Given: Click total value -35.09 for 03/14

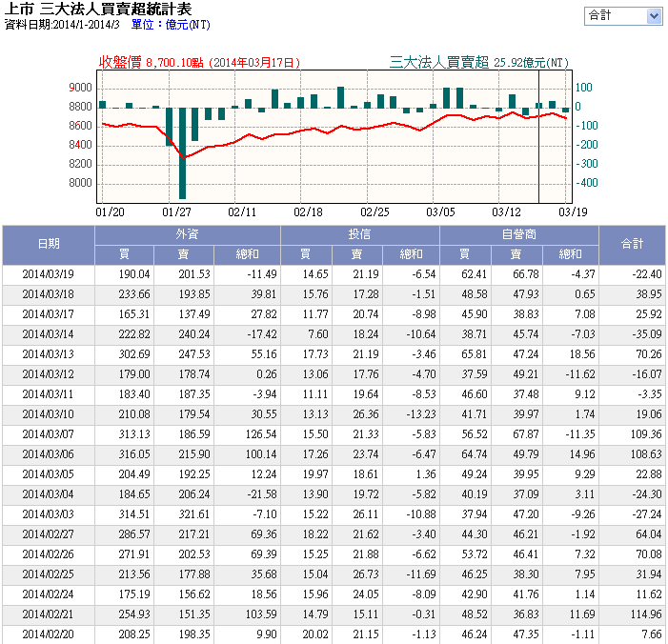Looking at the screenshot, I should click(647, 334).
